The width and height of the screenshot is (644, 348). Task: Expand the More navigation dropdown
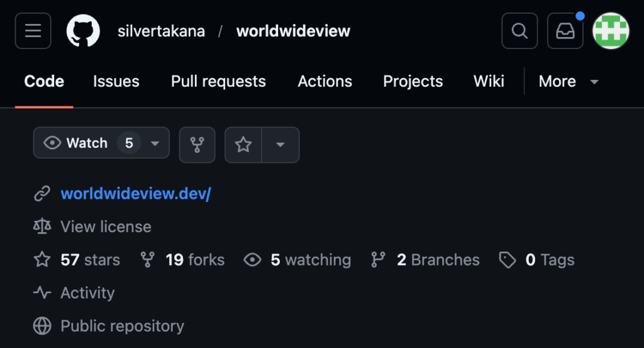click(x=568, y=82)
